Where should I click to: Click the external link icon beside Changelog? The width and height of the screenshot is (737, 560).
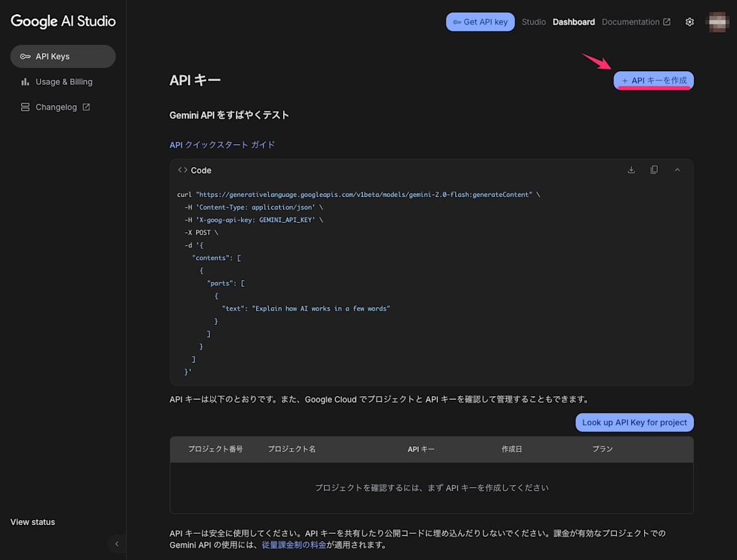tap(87, 107)
